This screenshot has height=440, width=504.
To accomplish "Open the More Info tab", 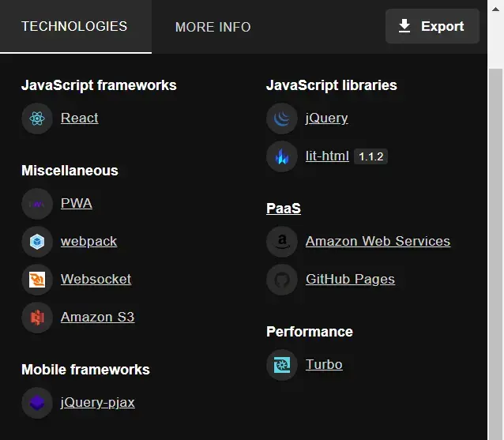I will (213, 27).
